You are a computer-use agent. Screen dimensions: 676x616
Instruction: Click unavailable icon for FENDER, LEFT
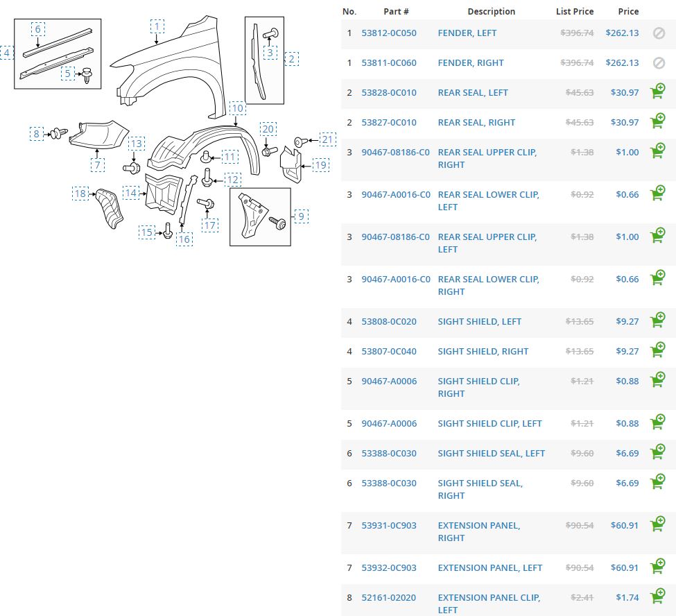[659, 33]
